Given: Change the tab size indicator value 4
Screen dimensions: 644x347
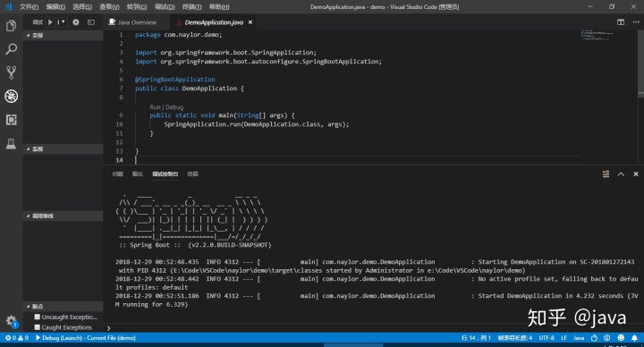Looking at the screenshot, I should tap(515, 338).
